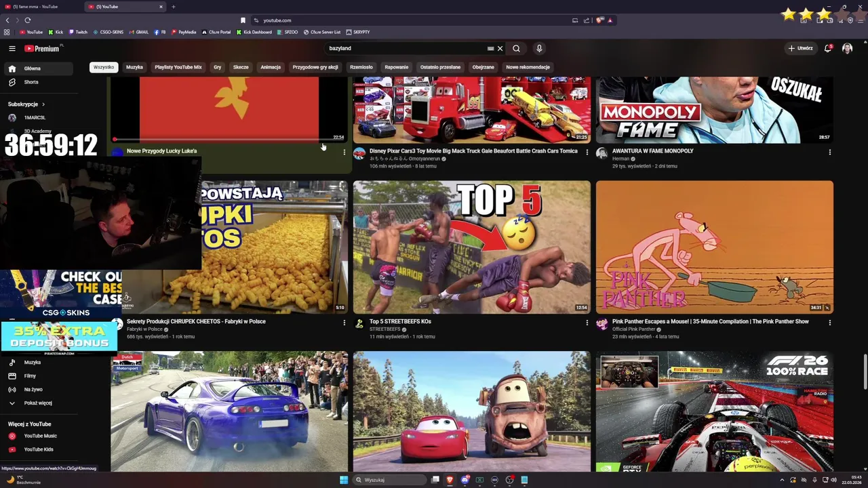Start voice search with the microphone icon

tap(539, 48)
